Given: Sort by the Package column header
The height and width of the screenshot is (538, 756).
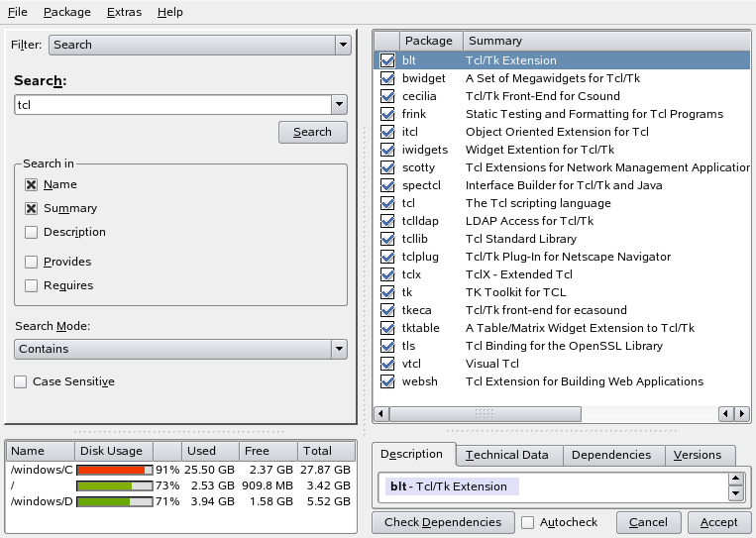Looking at the screenshot, I should pos(432,41).
